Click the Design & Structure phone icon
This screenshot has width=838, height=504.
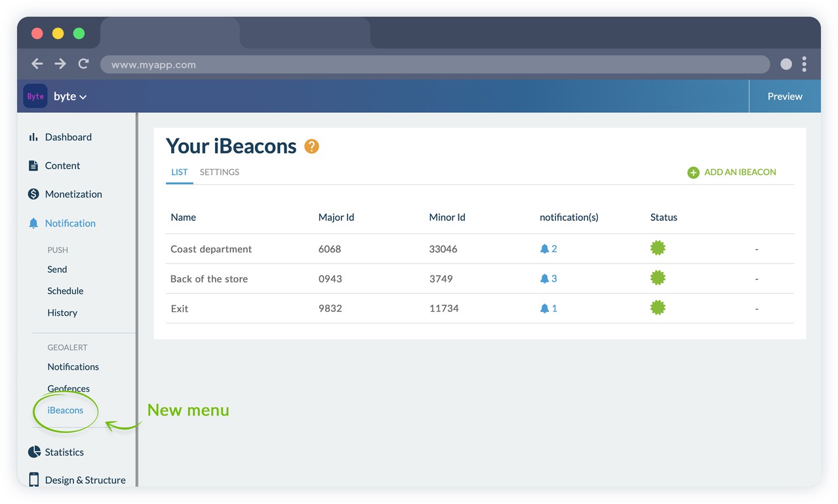click(x=34, y=480)
